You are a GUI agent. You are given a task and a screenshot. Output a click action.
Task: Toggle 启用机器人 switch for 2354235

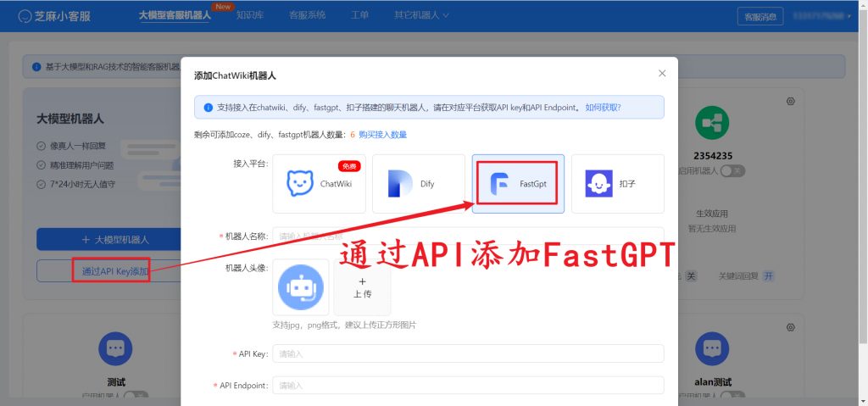click(732, 170)
